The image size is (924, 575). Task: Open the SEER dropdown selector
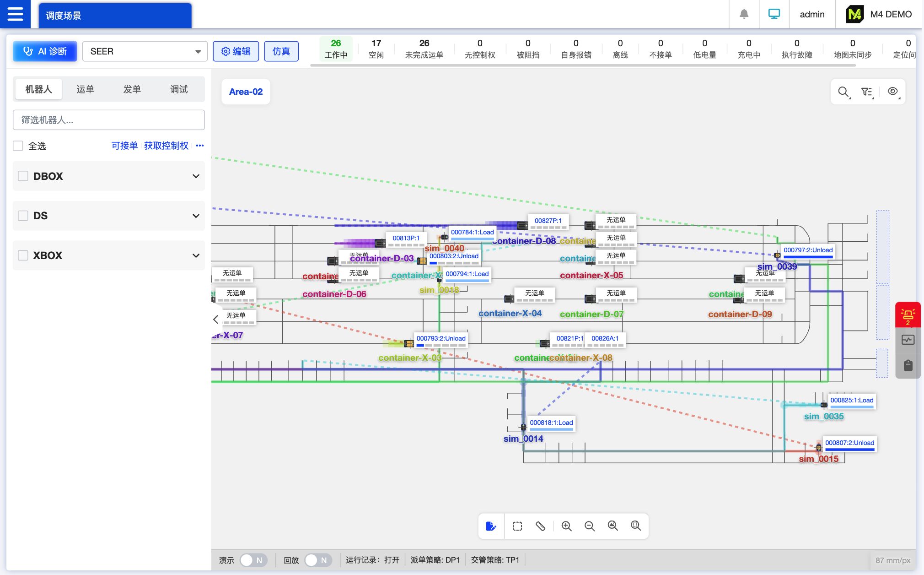(x=145, y=51)
